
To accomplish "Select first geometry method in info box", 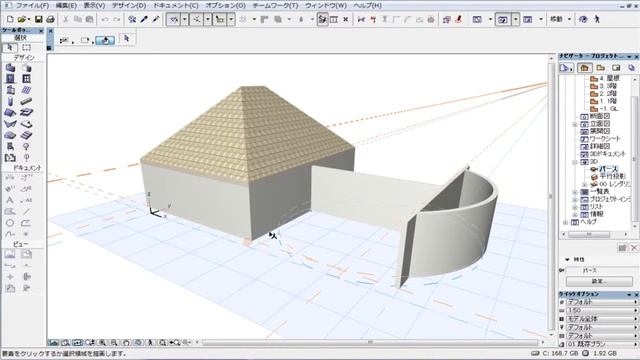I will coord(64,40).
